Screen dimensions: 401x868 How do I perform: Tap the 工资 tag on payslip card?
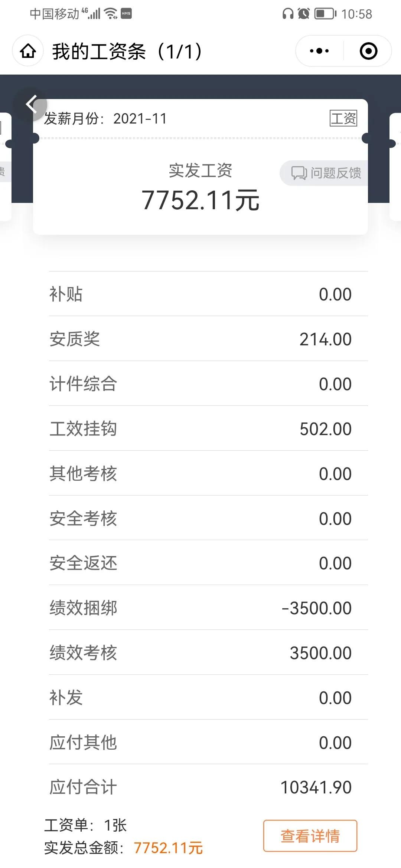click(343, 119)
